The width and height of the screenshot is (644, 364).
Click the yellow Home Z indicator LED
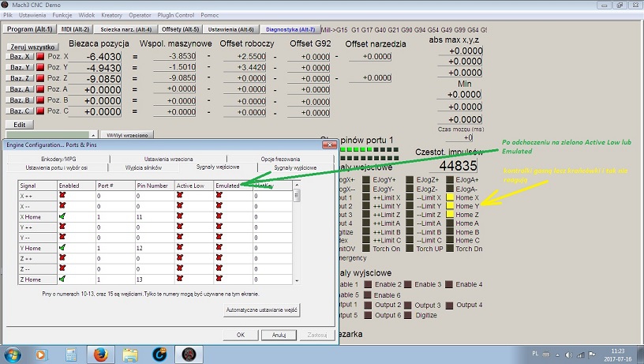tap(450, 215)
